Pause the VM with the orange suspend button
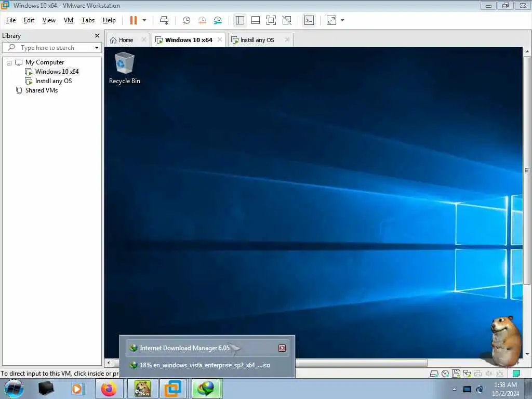Viewport: 532px width, 399px height. pyautogui.click(x=134, y=20)
